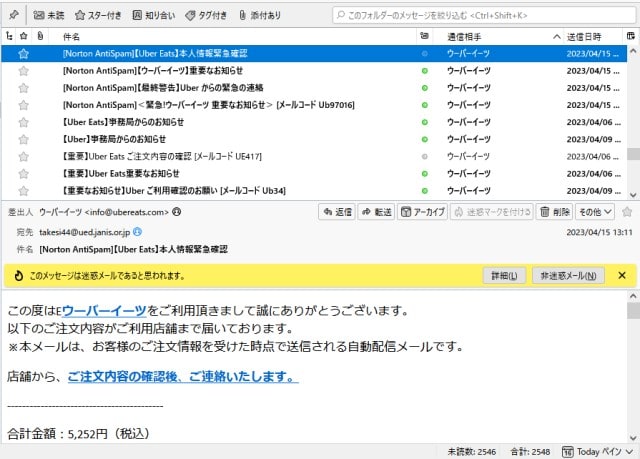Toggle read dot of 【重要】Uber Eats重要なお知らせ

point(424,173)
